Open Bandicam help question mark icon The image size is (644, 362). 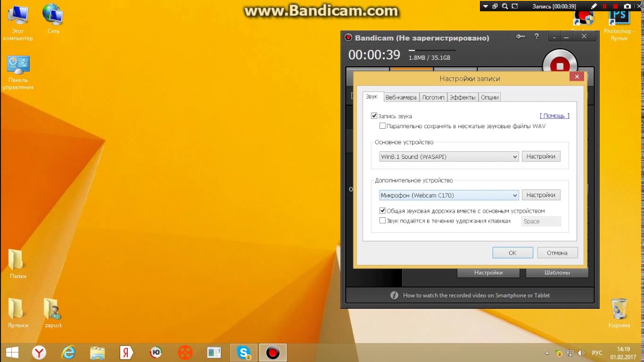coord(536,37)
